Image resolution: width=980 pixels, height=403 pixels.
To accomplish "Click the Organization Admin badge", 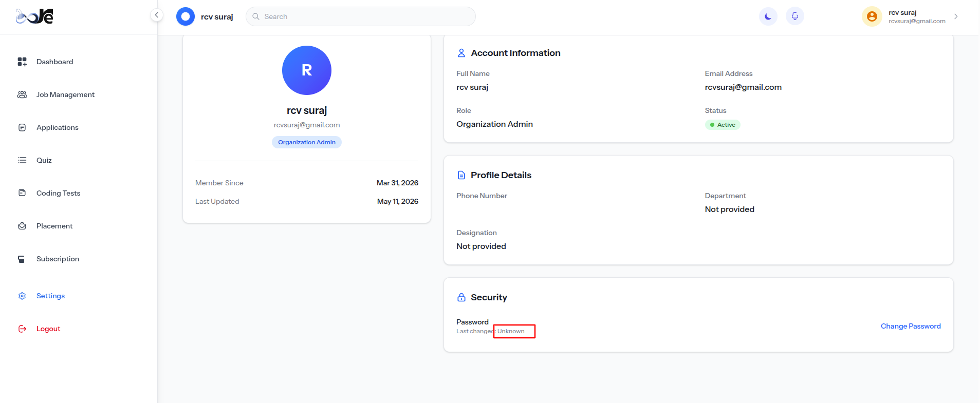I will pos(307,142).
